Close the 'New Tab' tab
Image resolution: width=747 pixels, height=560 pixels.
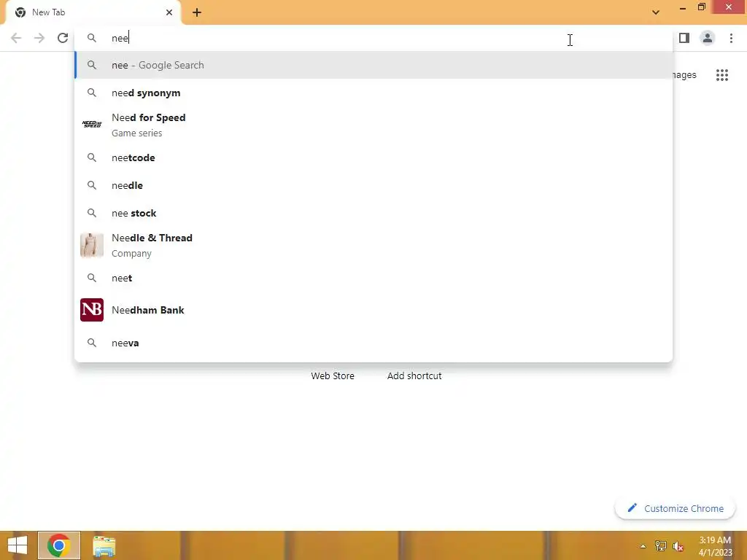point(169,12)
